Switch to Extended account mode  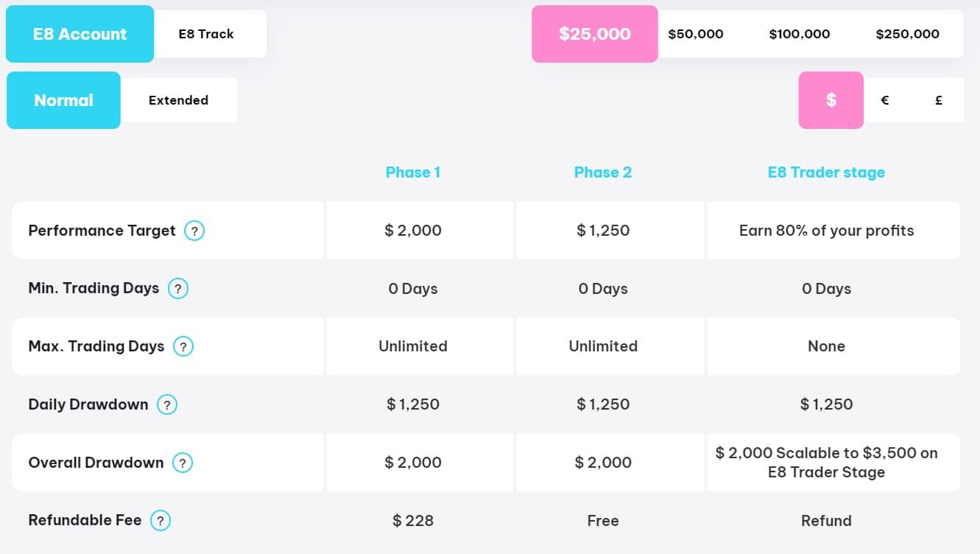178,100
